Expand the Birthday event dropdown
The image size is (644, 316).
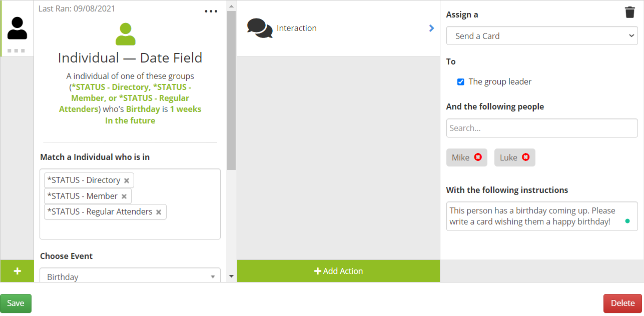[130, 276]
